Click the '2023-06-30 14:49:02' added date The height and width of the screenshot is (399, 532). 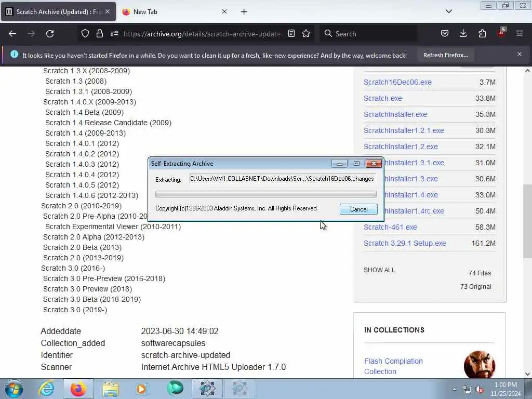point(180,331)
